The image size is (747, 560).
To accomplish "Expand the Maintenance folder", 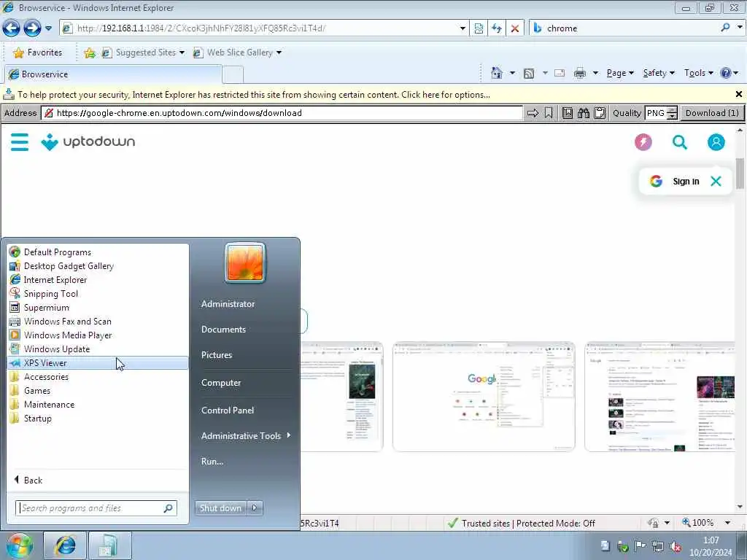I will [98, 404].
